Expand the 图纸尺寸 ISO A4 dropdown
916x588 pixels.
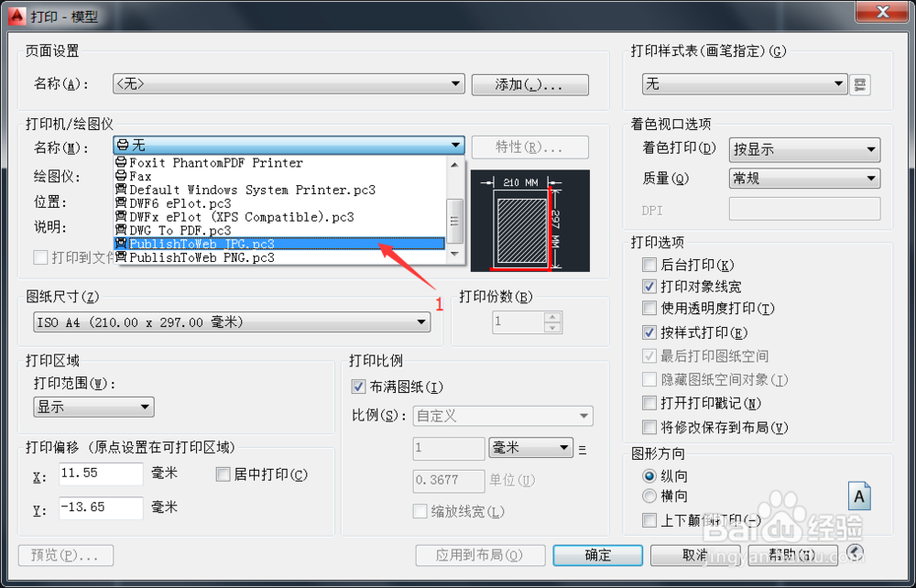click(x=232, y=322)
